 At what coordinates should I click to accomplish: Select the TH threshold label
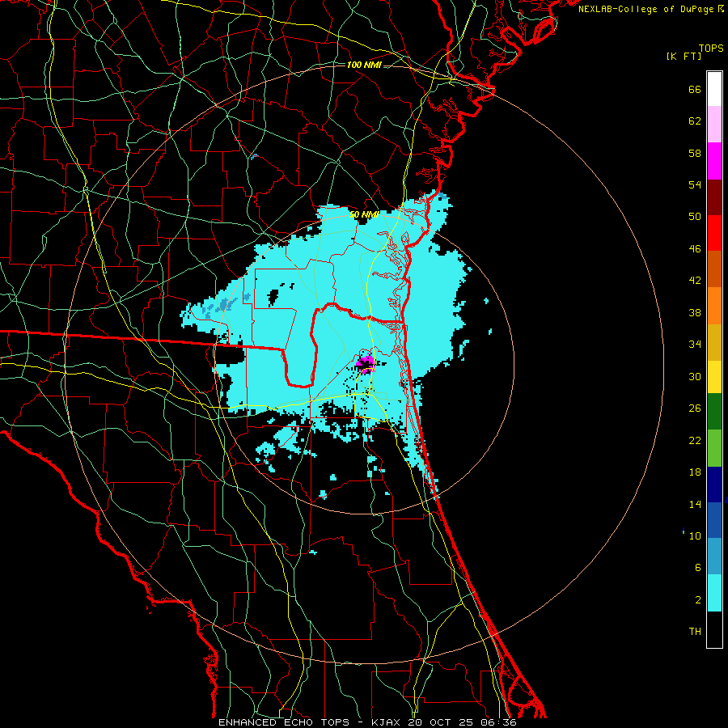[x=695, y=632]
